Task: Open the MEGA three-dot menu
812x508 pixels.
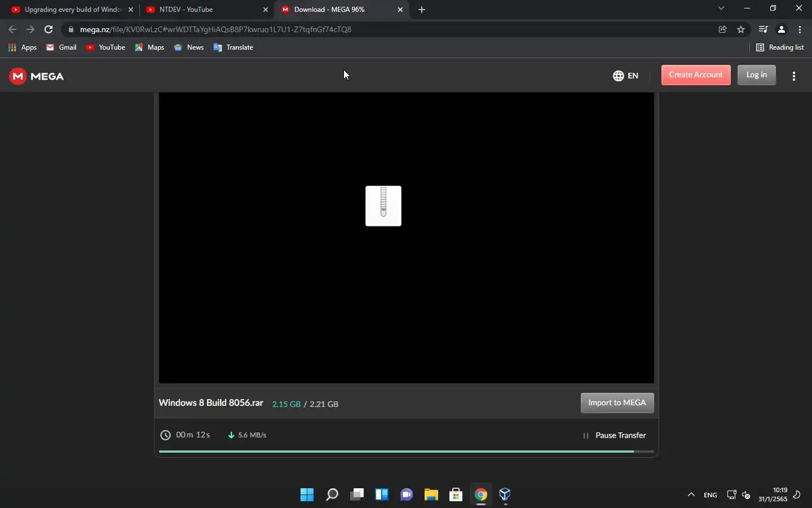Action: click(794, 76)
